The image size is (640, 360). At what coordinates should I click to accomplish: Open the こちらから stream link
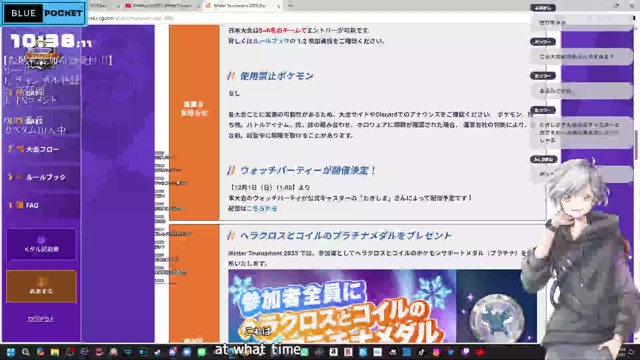point(262,209)
